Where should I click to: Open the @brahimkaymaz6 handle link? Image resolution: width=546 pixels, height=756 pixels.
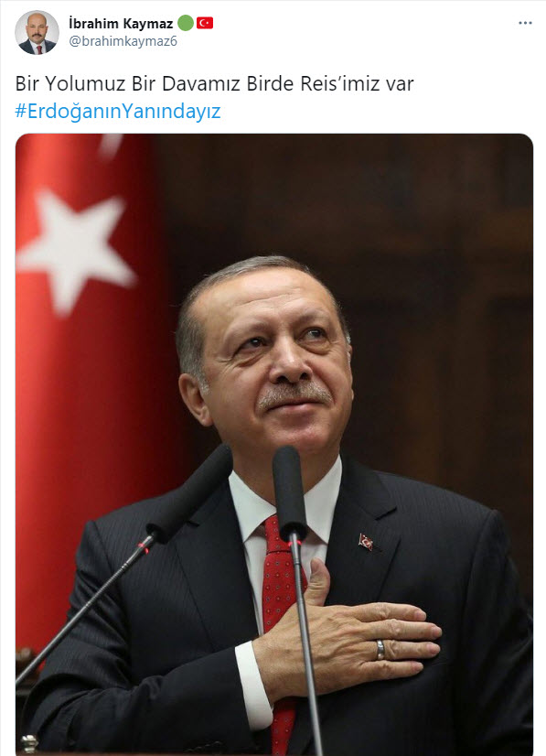tap(123, 41)
